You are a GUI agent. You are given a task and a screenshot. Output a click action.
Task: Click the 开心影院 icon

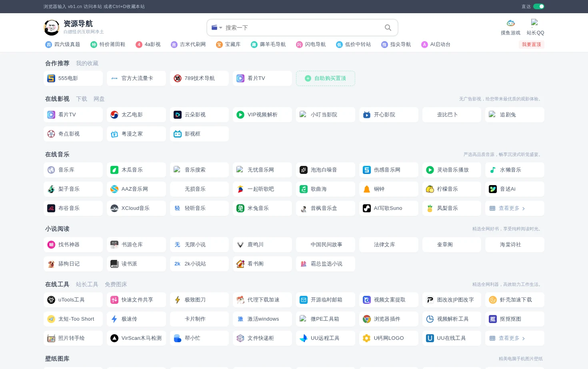[367, 115]
